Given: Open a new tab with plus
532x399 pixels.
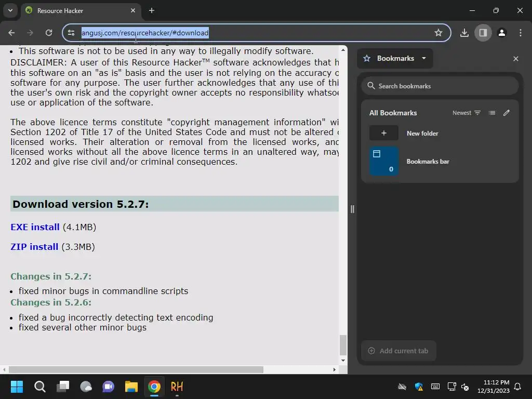Looking at the screenshot, I should click(x=152, y=10).
